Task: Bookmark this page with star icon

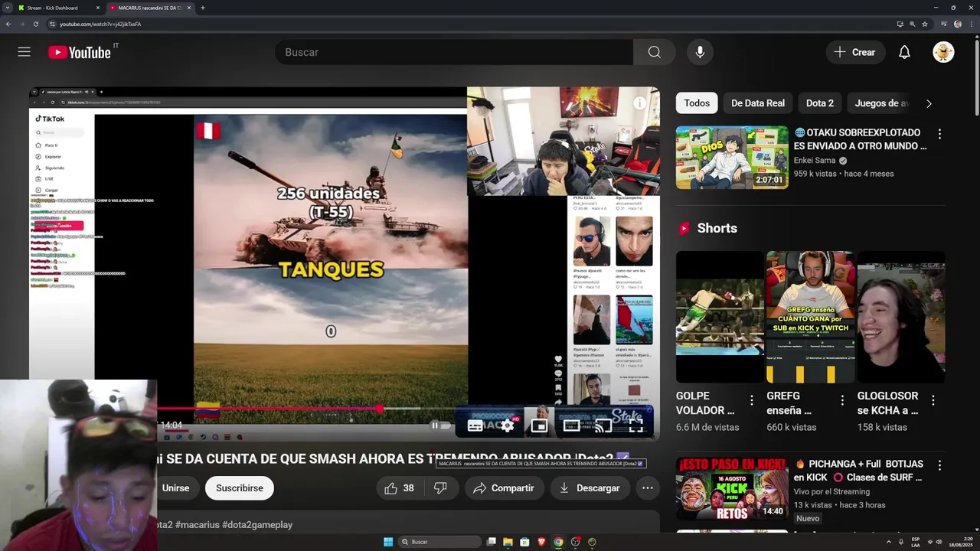Action: (x=925, y=24)
